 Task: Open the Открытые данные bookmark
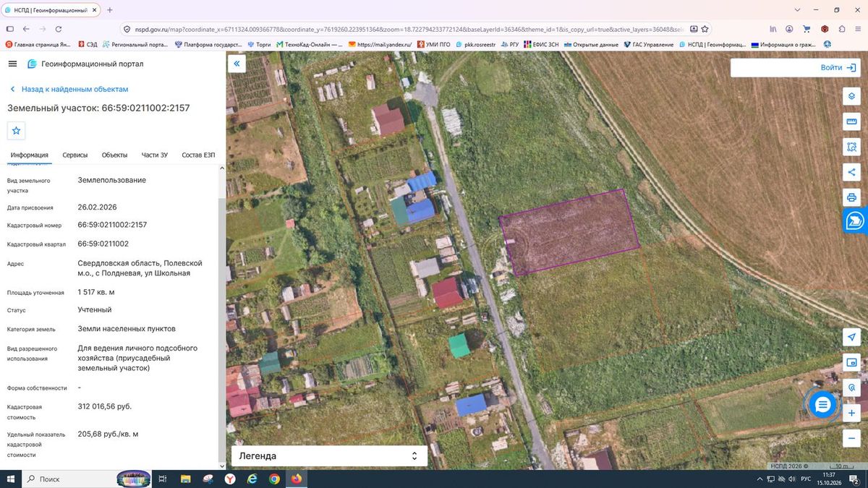590,45
